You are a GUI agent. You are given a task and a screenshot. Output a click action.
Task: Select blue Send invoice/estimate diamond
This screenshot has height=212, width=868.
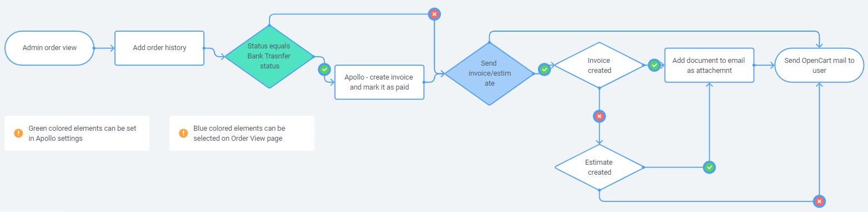tap(490, 73)
